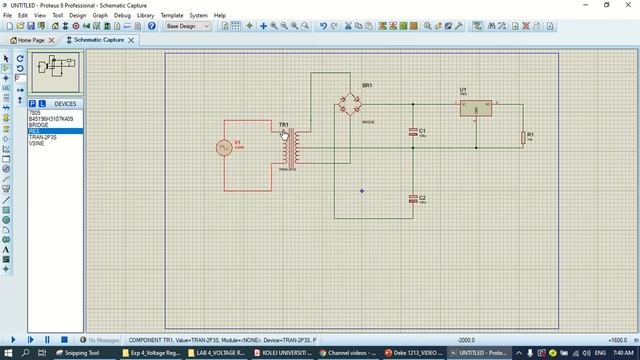Open the Edit menu
Screen dimensions: 640x360
pos(23,16)
